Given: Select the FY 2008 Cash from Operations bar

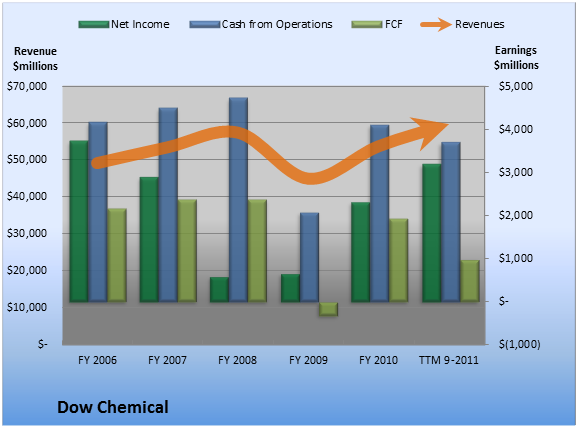Looking at the screenshot, I should pos(238,200).
